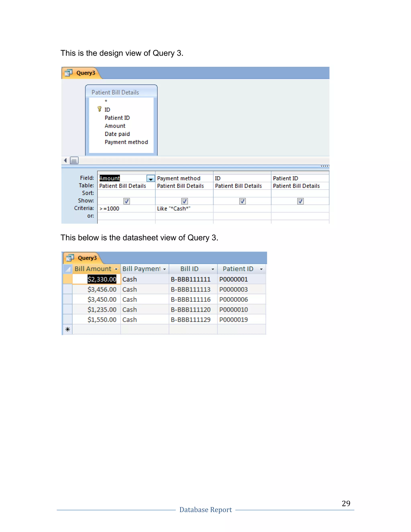
Task: Click the horizontal scrollbar thumb in table pane
Action: pyautogui.click(x=74, y=161)
